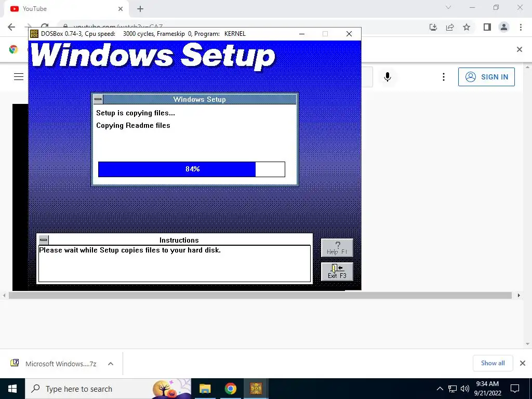Click the Exit F3 button in Setup

tap(337, 271)
